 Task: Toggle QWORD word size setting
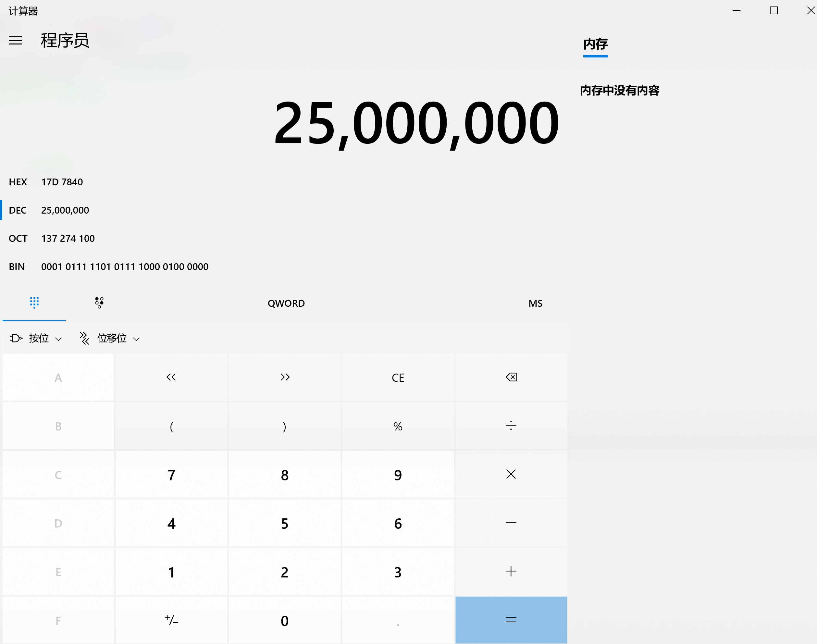coord(286,303)
